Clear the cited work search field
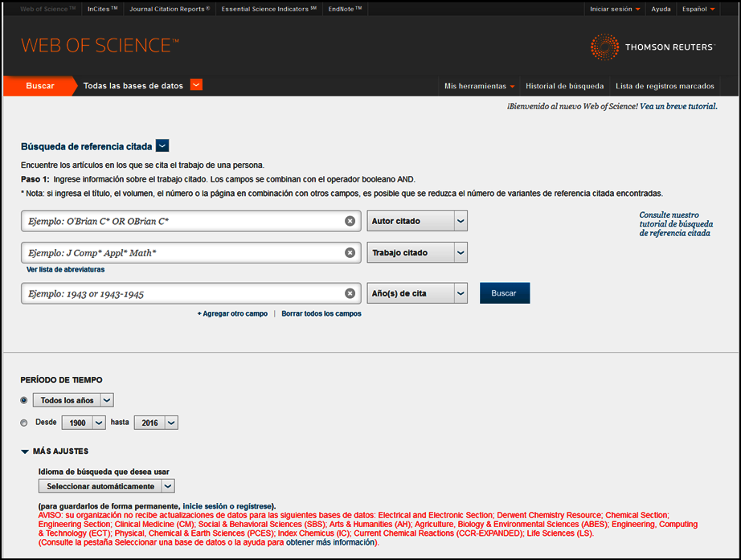This screenshot has height=560, width=741. pyautogui.click(x=350, y=253)
